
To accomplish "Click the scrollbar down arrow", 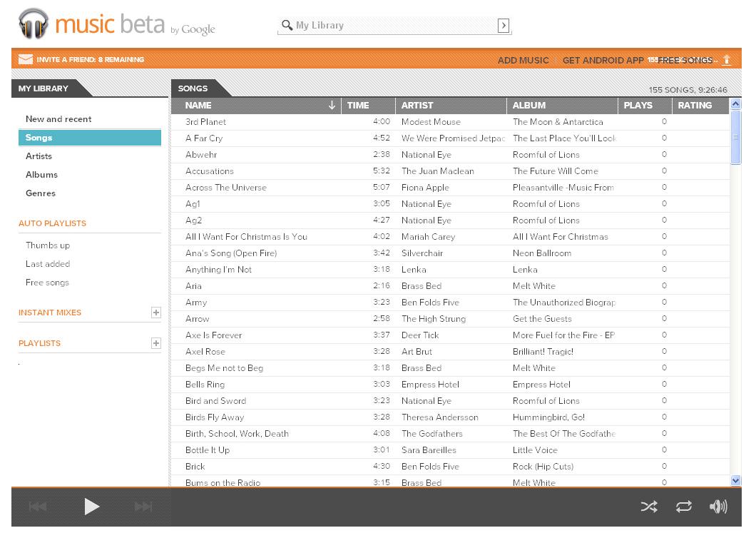I will (x=736, y=480).
